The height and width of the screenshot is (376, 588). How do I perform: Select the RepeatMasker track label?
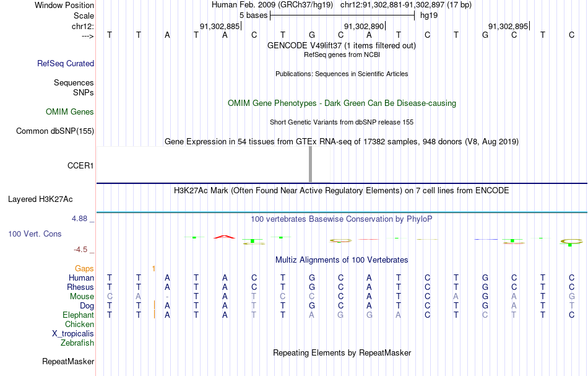pyautogui.click(x=68, y=361)
